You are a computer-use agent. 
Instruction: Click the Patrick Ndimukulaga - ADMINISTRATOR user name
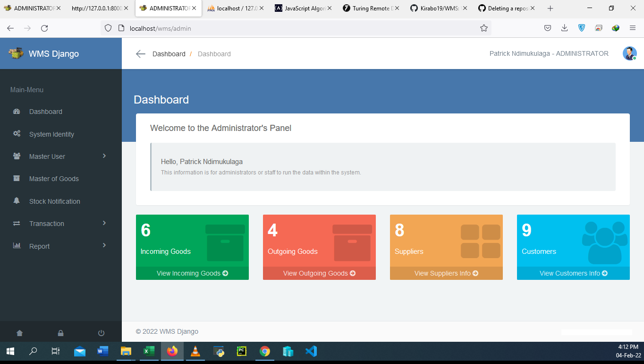point(549,54)
